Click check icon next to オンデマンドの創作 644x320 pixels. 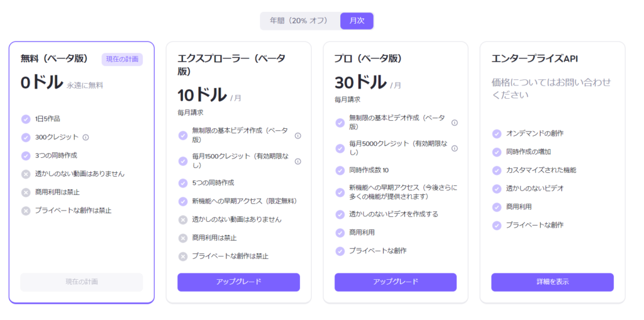pos(497,133)
